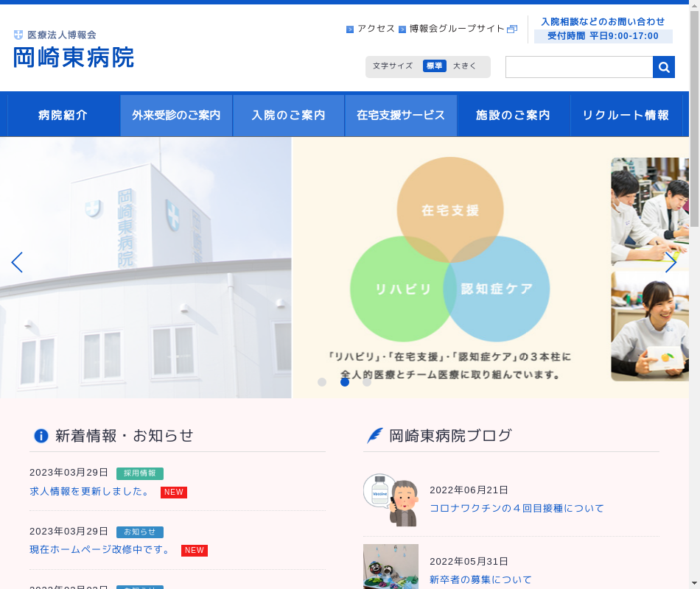
Task: Click the next slide arrow
Action: [671, 262]
